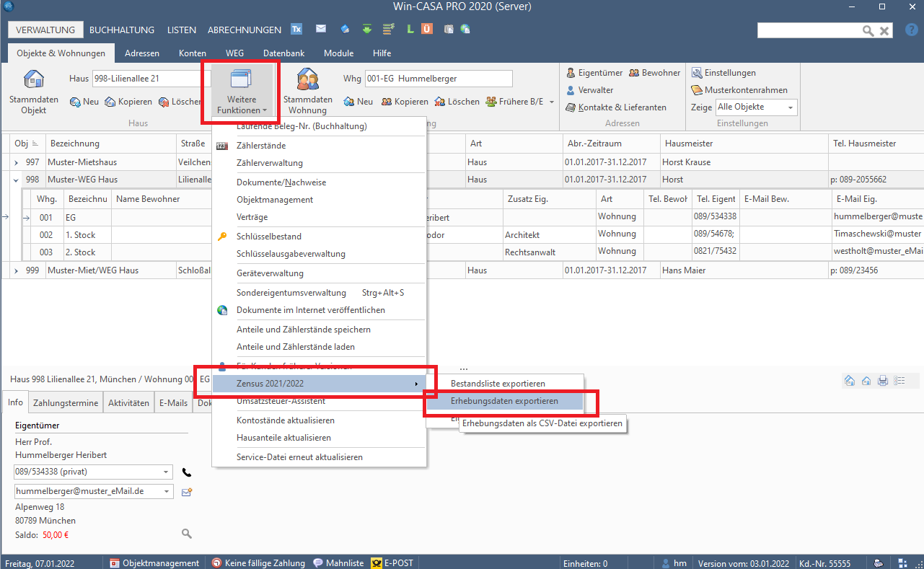The height and width of the screenshot is (569, 924).
Task: Open the Haus selection field
Action: [x=150, y=78]
